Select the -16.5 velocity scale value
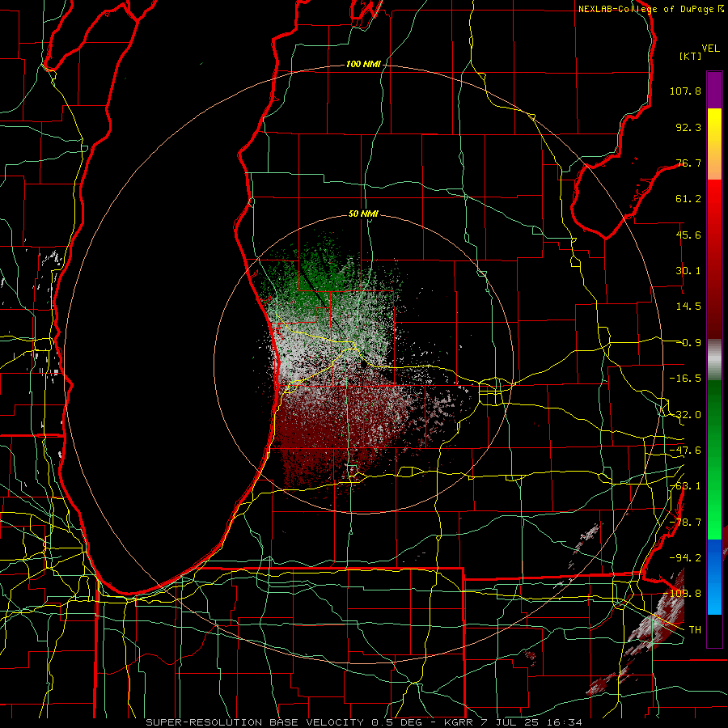 (685, 379)
